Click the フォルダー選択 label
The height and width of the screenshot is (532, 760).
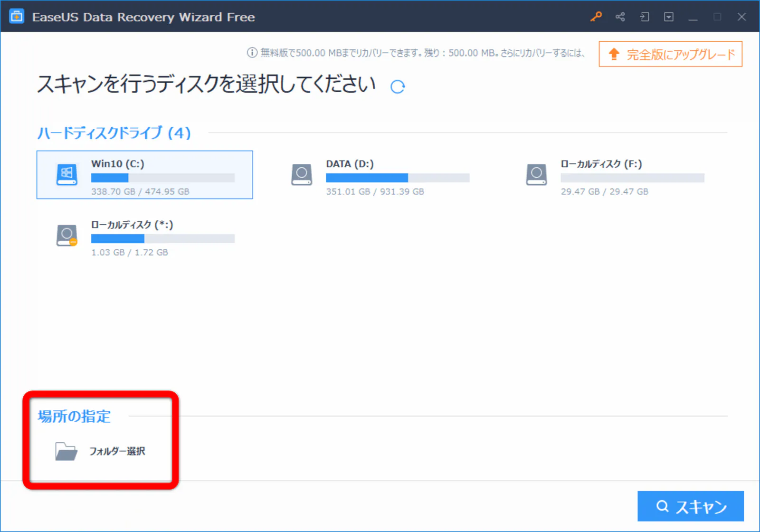117,451
